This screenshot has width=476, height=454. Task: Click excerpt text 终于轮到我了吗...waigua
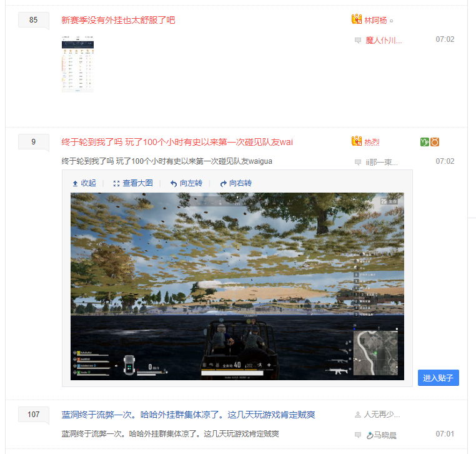coord(167,161)
